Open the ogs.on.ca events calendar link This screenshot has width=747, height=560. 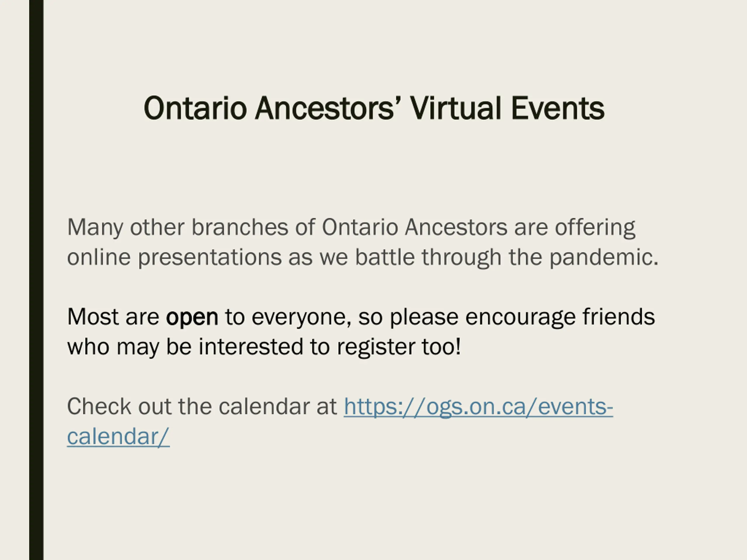478,407
